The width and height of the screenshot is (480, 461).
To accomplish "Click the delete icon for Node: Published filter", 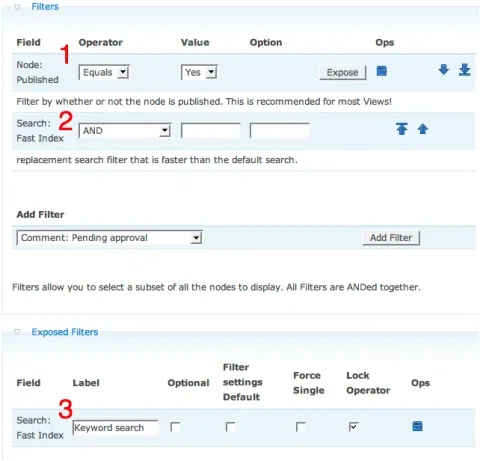I will (x=382, y=71).
